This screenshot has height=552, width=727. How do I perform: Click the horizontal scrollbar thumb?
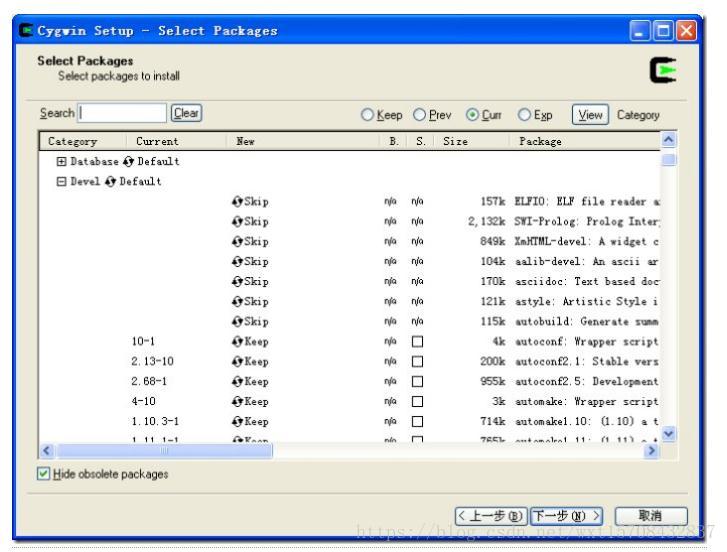click(x=164, y=450)
